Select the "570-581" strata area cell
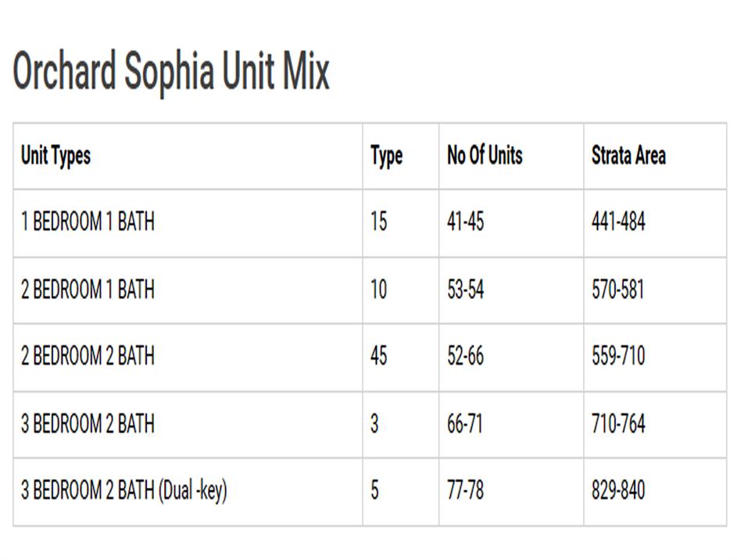This screenshot has height=560, width=737. [x=617, y=291]
